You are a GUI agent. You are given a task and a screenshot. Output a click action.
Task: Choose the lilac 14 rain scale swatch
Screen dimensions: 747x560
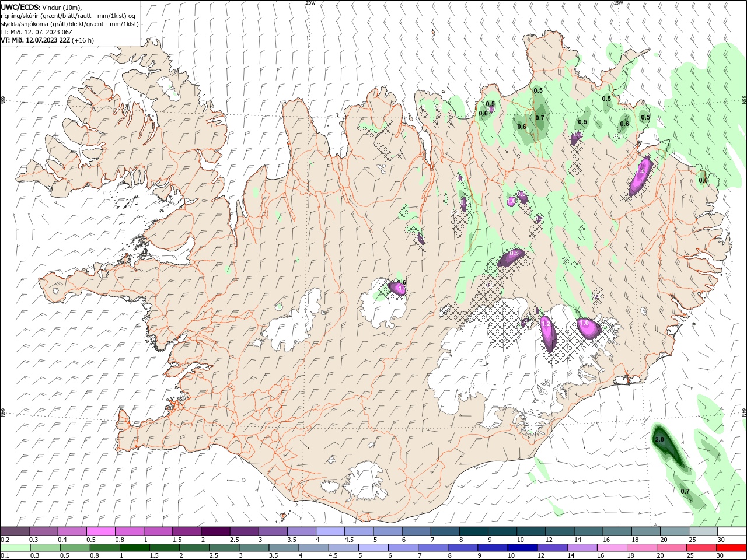[581, 548]
